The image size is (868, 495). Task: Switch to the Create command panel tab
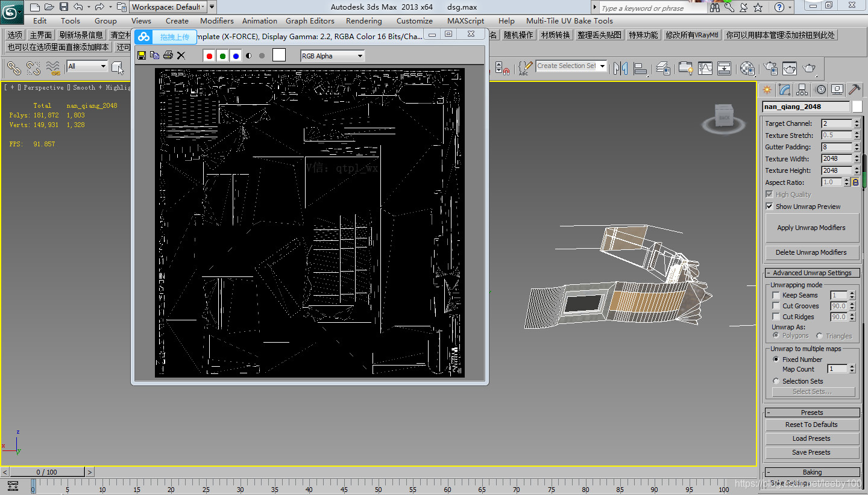click(767, 90)
